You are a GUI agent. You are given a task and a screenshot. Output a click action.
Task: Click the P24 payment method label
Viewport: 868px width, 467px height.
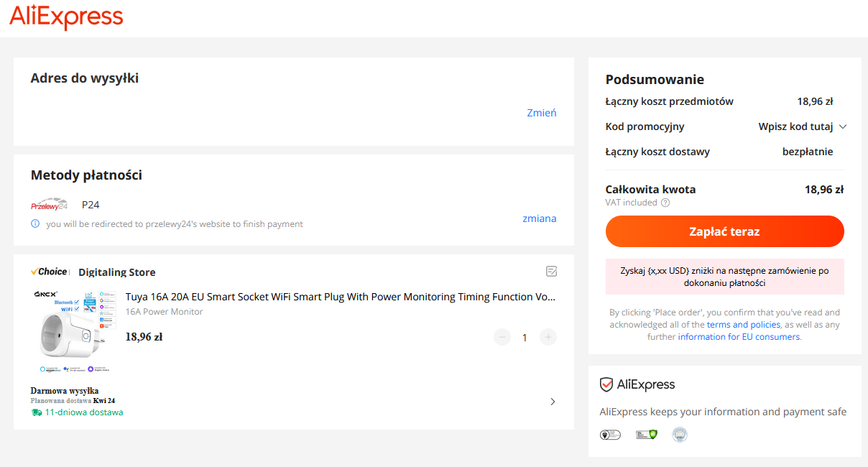[x=91, y=205]
